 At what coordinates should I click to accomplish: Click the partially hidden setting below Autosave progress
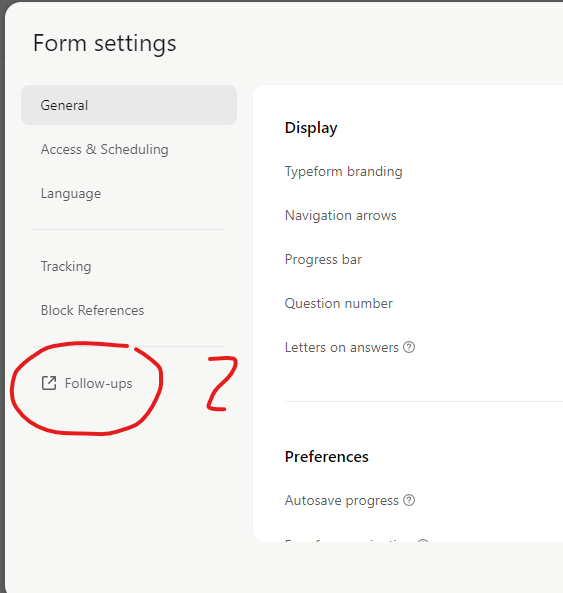click(x=357, y=541)
